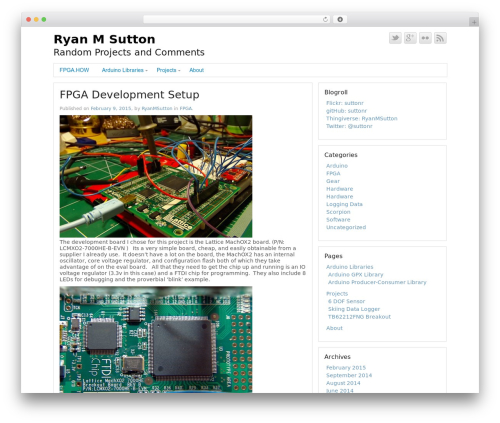This screenshot has height=423, width=500.
Task: Reload page using browser refresh icon
Action: pos(325,19)
